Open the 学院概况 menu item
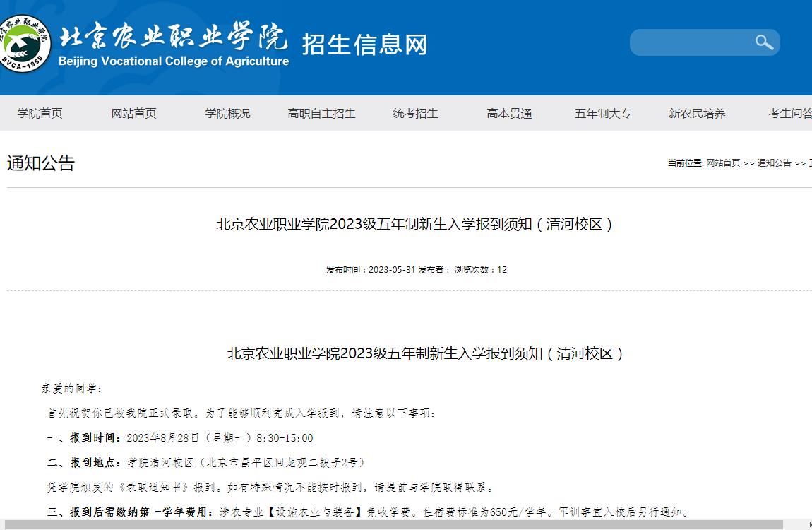This screenshot has height=530, width=812. point(227,114)
